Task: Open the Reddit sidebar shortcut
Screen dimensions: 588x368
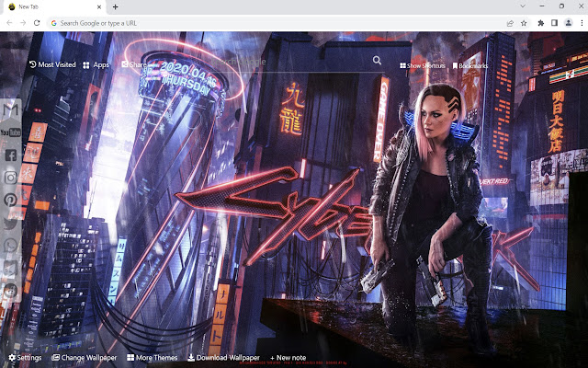Action: click(x=10, y=291)
